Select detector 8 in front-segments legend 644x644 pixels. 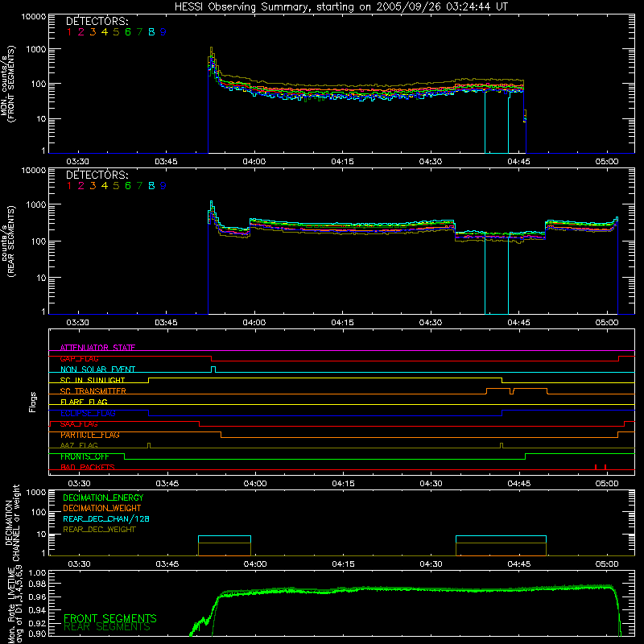(151, 32)
